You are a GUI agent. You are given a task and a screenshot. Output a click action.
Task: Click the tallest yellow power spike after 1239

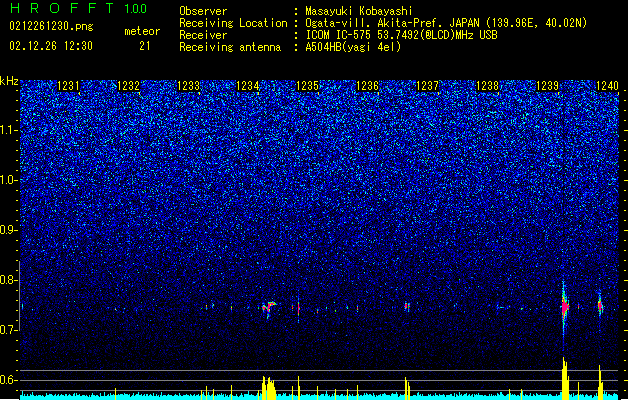(x=565, y=378)
